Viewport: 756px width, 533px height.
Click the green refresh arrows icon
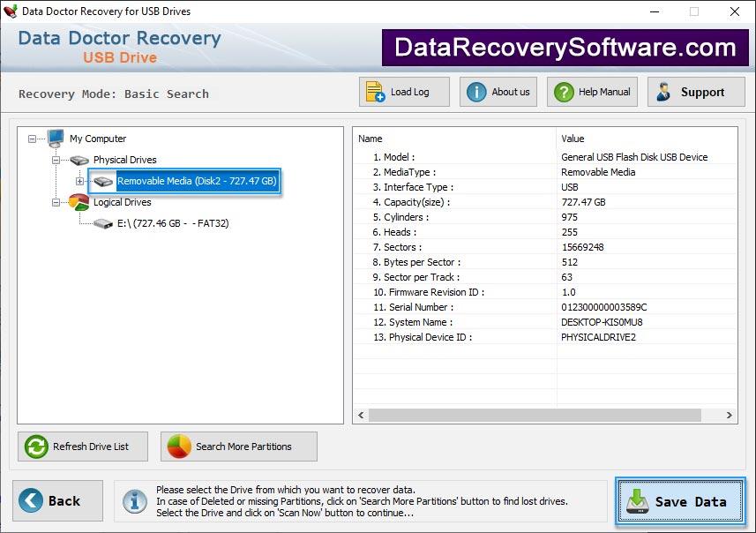[36, 447]
